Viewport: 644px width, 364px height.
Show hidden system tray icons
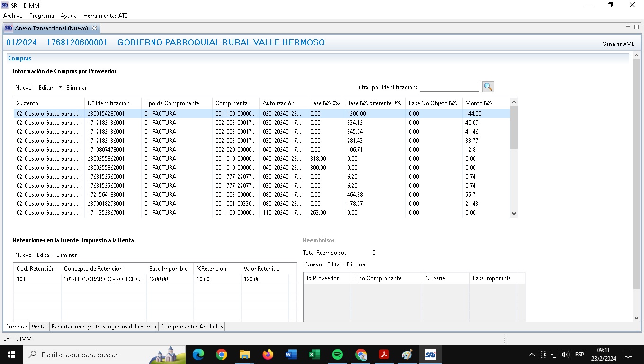click(x=531, y=355)
